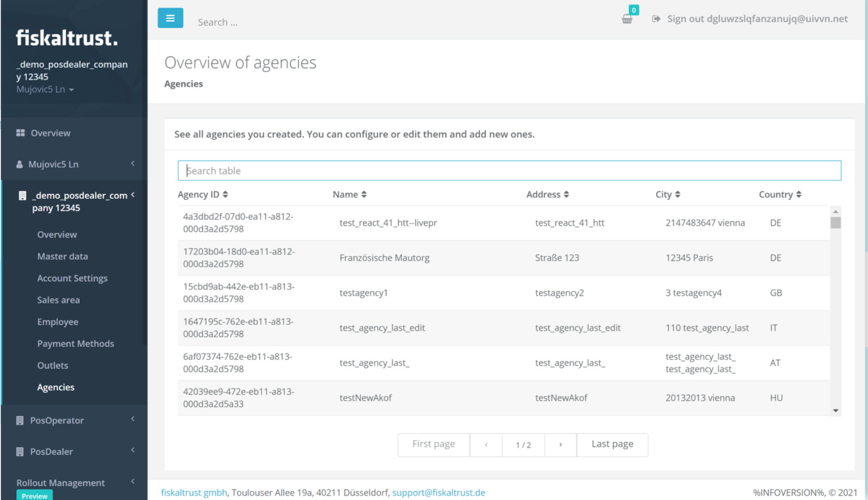
Task: Open the fiskaltrust gmbh footer link
Action: coord(194,492)
